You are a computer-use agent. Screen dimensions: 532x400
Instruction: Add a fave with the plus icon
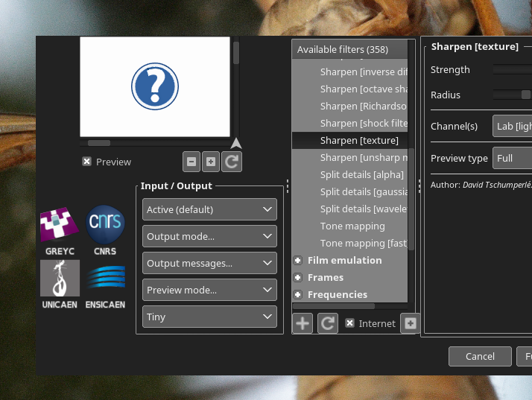(303, 323)
